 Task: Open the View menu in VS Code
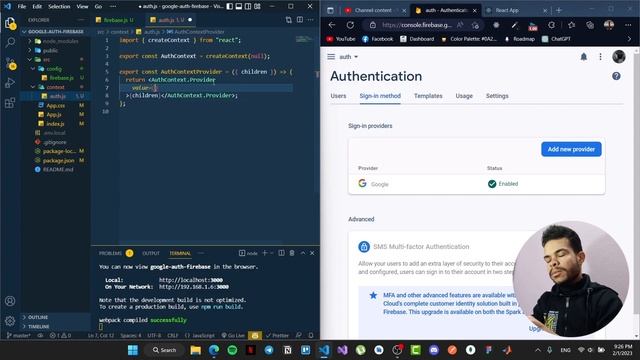(82, 7)
